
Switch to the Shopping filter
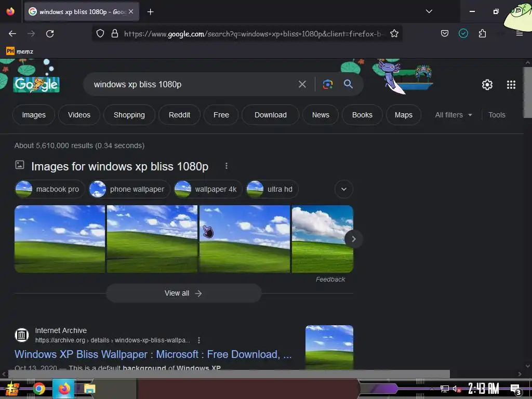coord(129,115)
